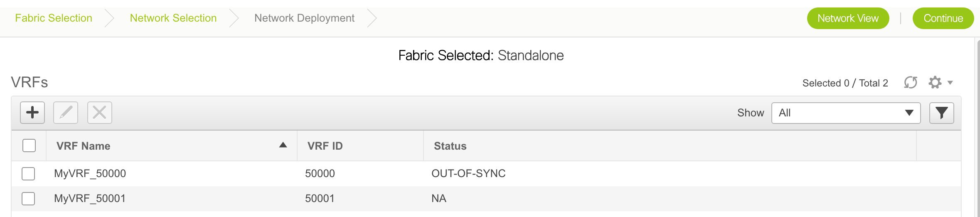Click the refresh table icon
Screen dimensions: 980x217
[910, 83]
